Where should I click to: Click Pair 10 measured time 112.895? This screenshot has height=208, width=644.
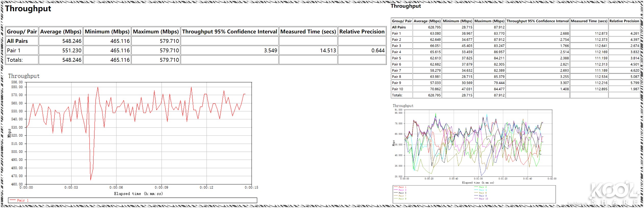[x=601, y=89]
